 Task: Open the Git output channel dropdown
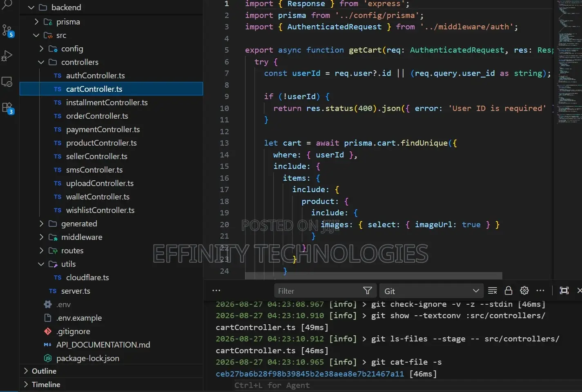(x=431, y=291)
